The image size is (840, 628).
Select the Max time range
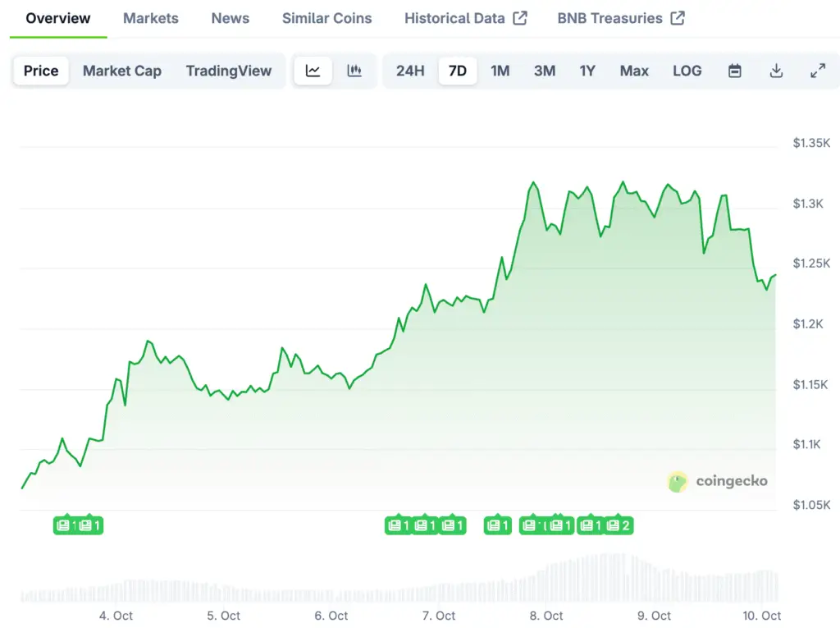point(634,71)
